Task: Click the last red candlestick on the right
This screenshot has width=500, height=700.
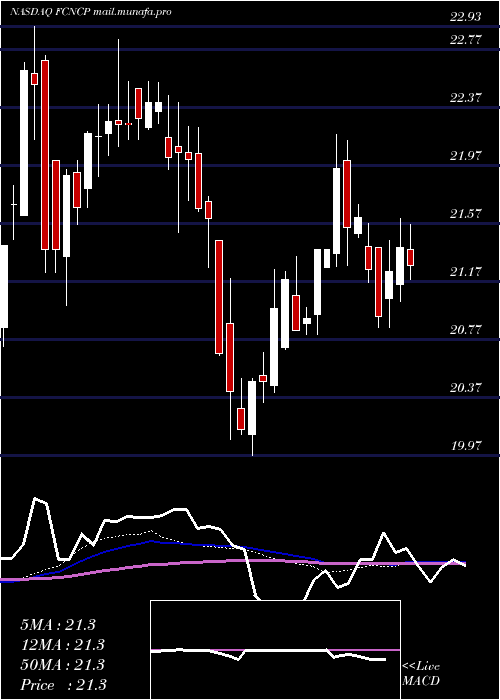Action: point(410,257)
